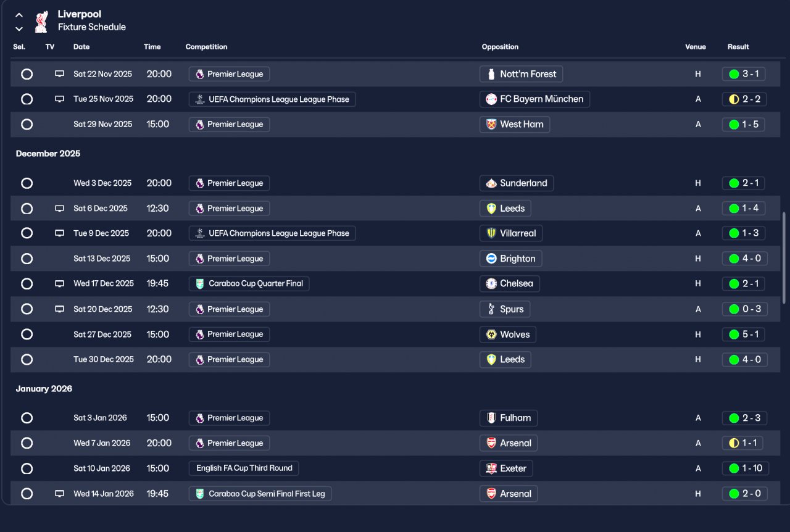Click the Exeter club badge
The image size is (790, 532).
tap(491, 468)
